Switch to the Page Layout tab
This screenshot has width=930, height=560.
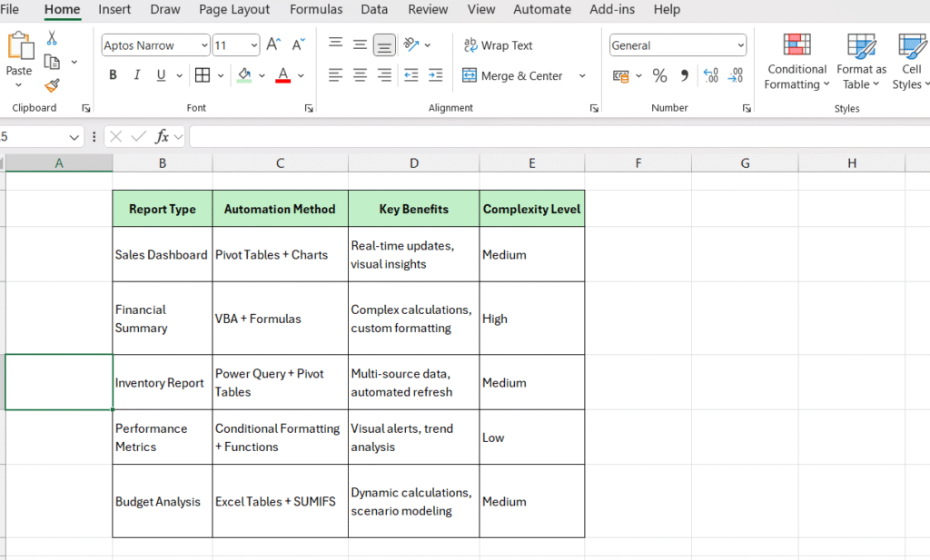pos(234,9)
